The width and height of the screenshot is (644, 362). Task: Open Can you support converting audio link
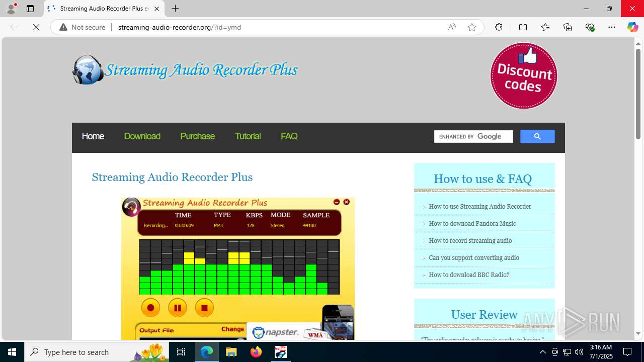point(474,258)
